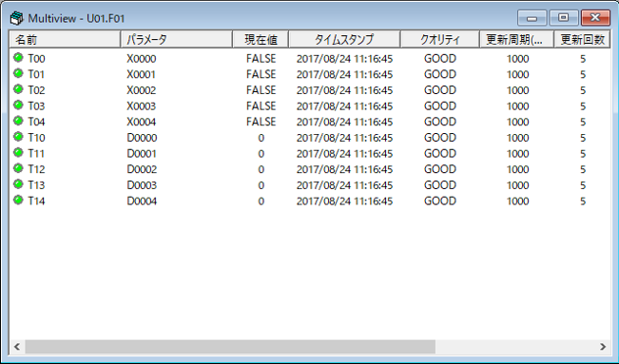
Task: Maximize the Multiview window
Action: point(563,18)
